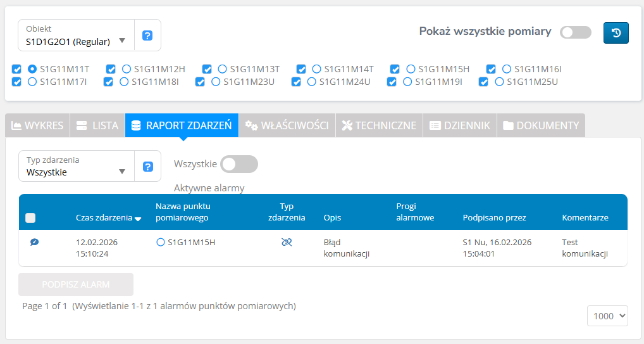Click the broken link event type icon
This screenshot has width=644, height=344.
[x=286, y=242]
